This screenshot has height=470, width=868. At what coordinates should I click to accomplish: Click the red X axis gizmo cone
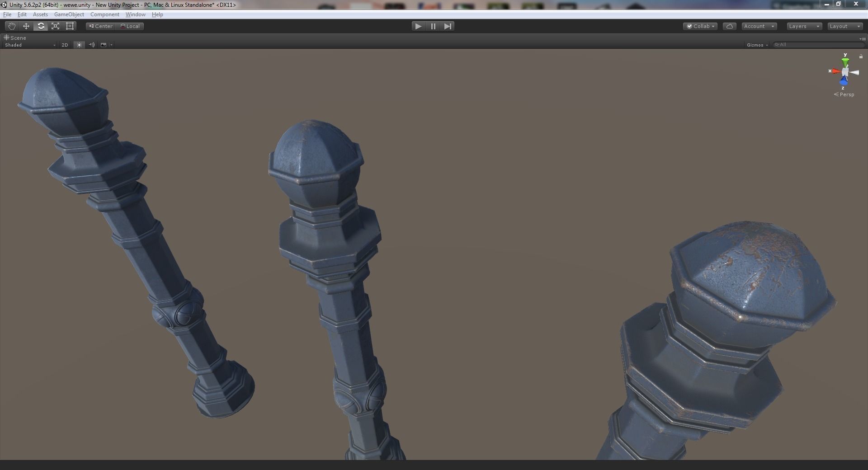click(x=835, y=71)
